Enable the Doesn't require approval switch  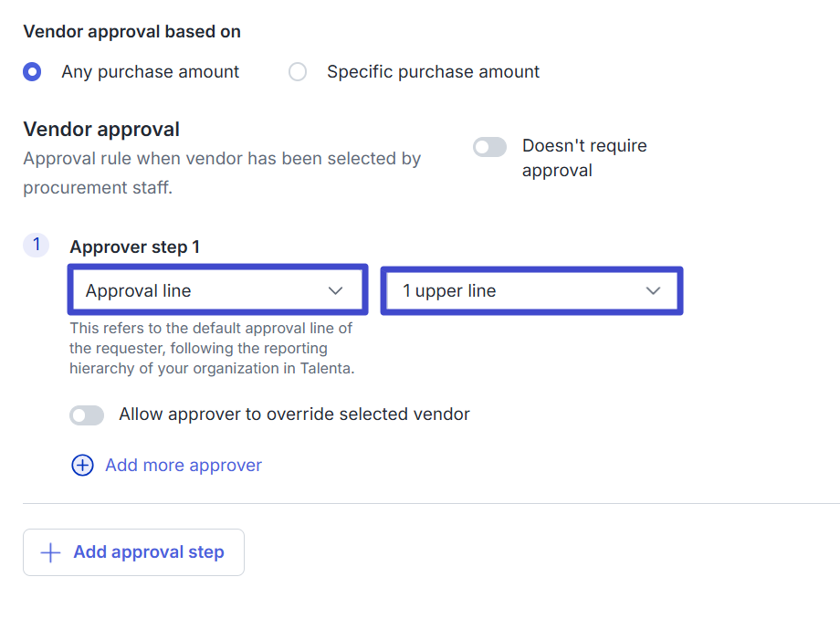tap(489, 147)
